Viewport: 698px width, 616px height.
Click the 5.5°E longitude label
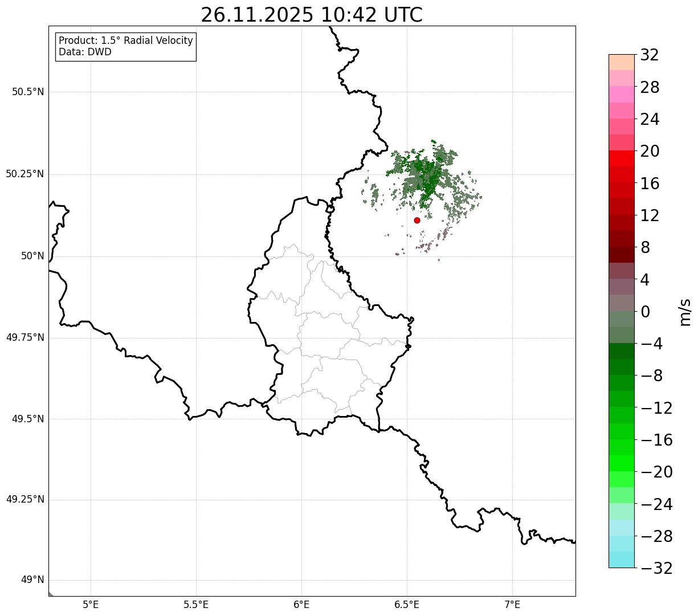[196, 605]
